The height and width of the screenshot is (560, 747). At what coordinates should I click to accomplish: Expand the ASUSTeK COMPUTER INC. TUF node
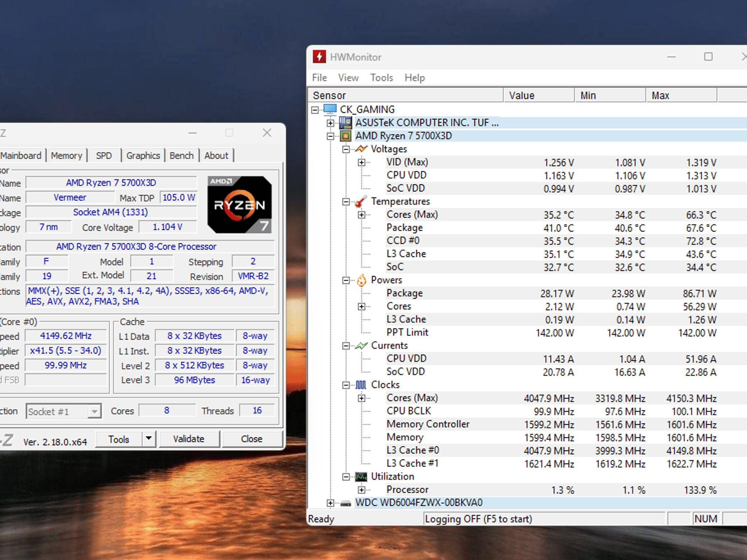point(330,123)
